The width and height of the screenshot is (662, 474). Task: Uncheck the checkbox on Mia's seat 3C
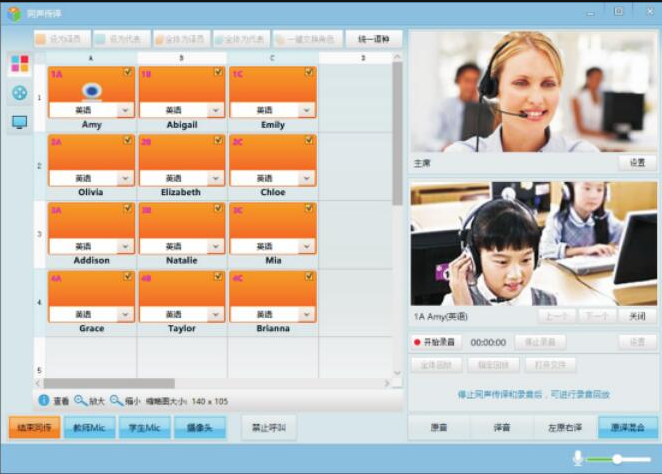(x=309, y=208)
